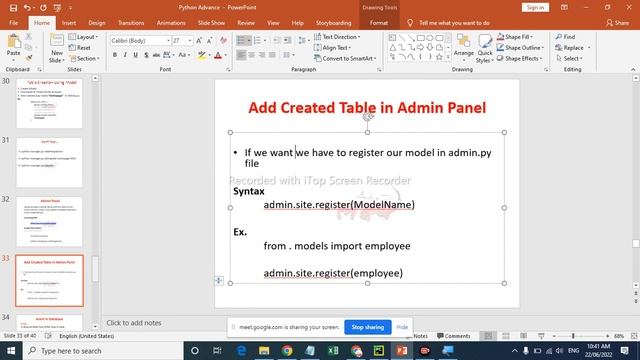Open the Arrange menu

pyautogui.click(x=464, y=48)
